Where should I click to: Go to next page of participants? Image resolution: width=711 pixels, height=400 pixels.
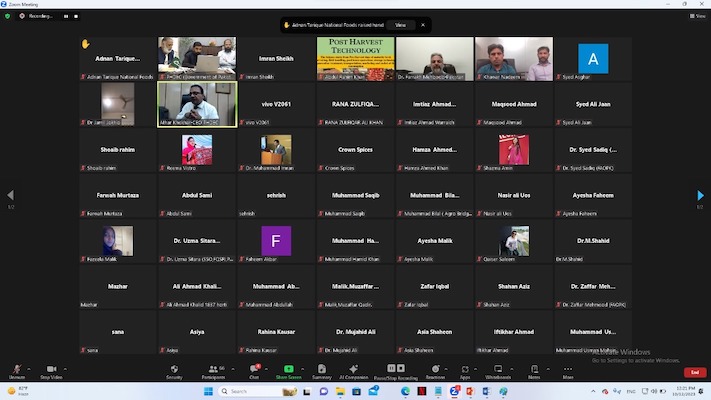click(x=700, y=196)
